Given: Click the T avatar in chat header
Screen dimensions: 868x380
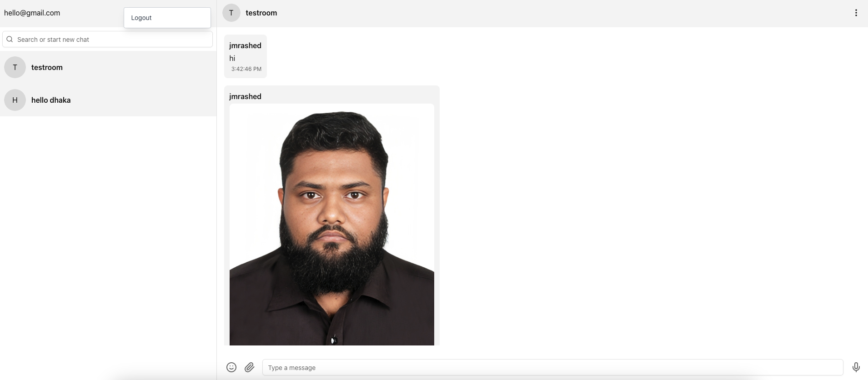Looking at the screenshot, I should [x=231, y=13].
